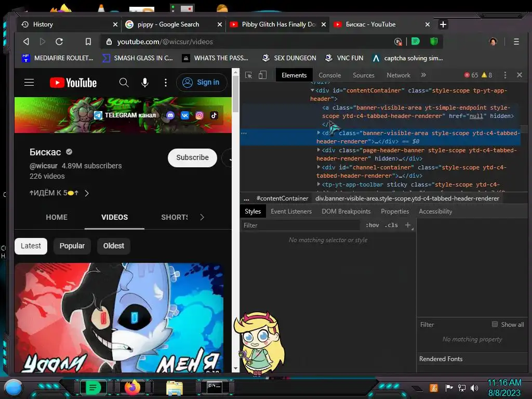Sort videos by Popular

click(72, 246)
